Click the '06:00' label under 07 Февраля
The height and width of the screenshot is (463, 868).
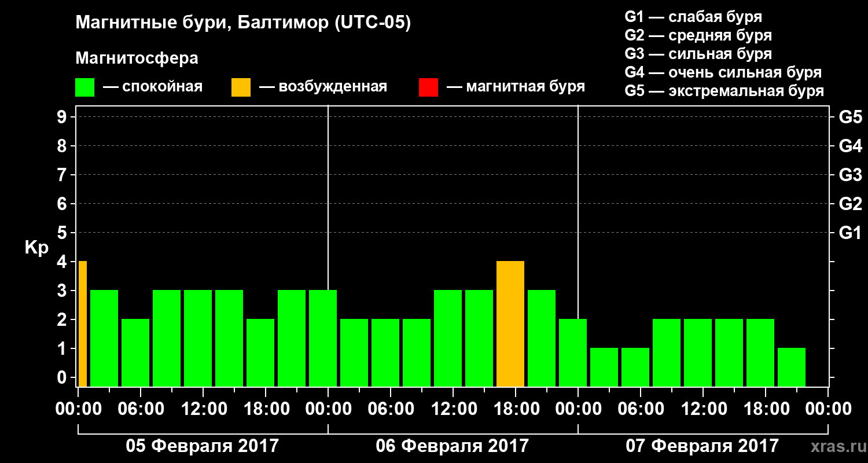coord(641,409)
